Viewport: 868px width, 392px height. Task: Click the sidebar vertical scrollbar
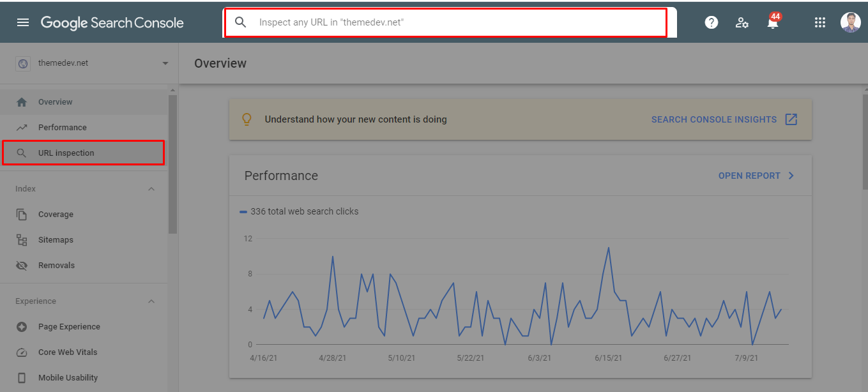[x=172, y=165]
